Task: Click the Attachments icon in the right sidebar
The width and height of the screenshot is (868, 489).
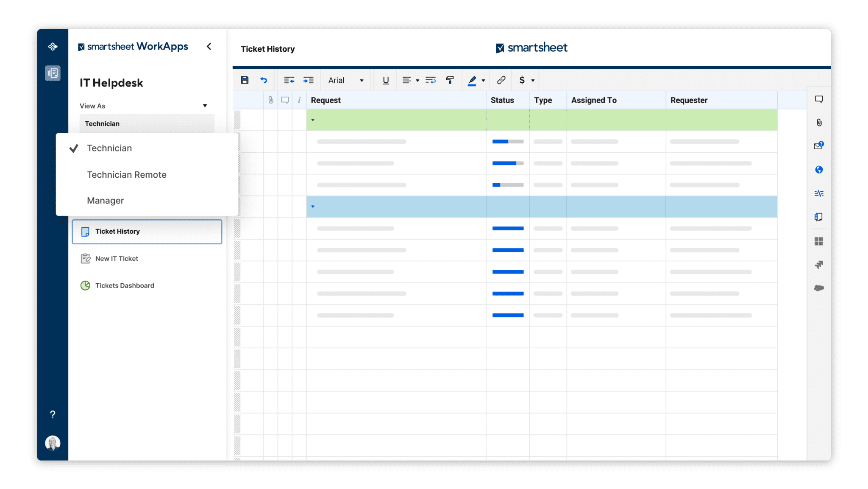Action: pyautogui.click(x=819, y=123)
